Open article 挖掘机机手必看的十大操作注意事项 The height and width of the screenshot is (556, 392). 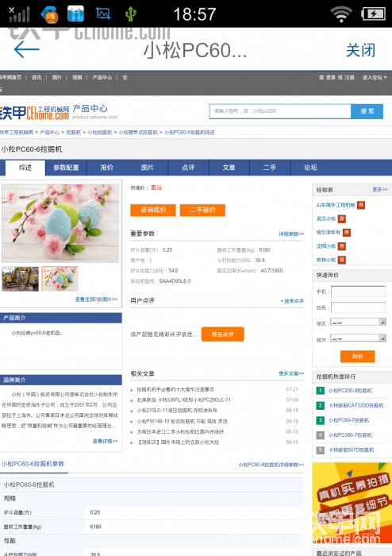[175, 389]
